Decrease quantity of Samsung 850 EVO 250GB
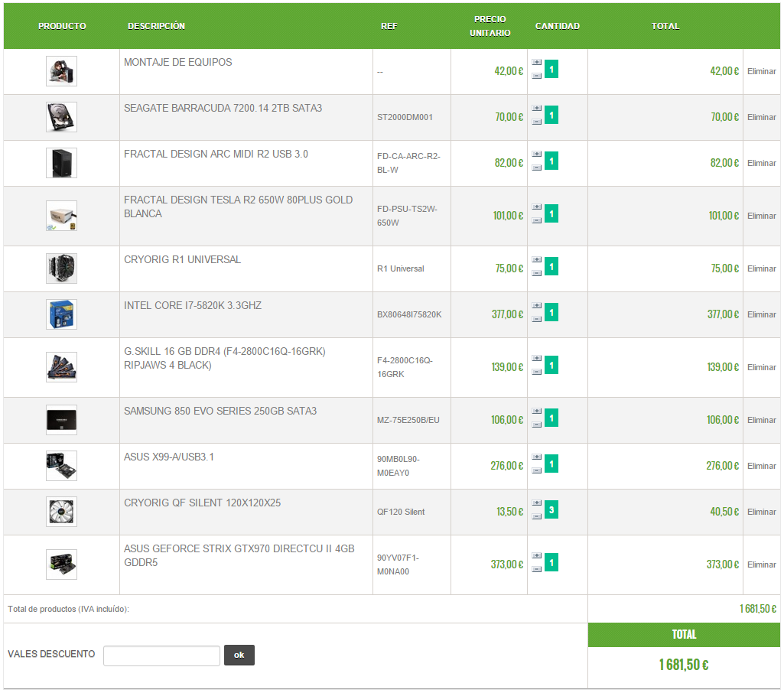 (x=536, y=425)
